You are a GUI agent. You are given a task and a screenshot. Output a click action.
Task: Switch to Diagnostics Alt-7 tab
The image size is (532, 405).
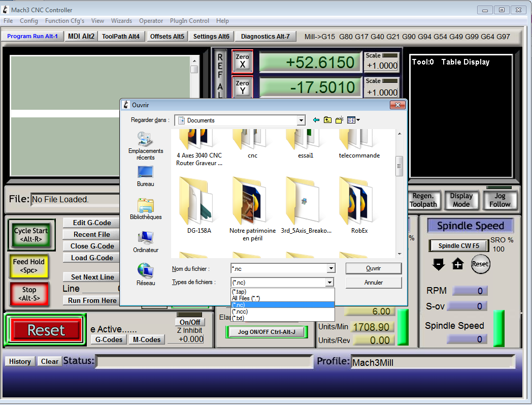(265, 37)
